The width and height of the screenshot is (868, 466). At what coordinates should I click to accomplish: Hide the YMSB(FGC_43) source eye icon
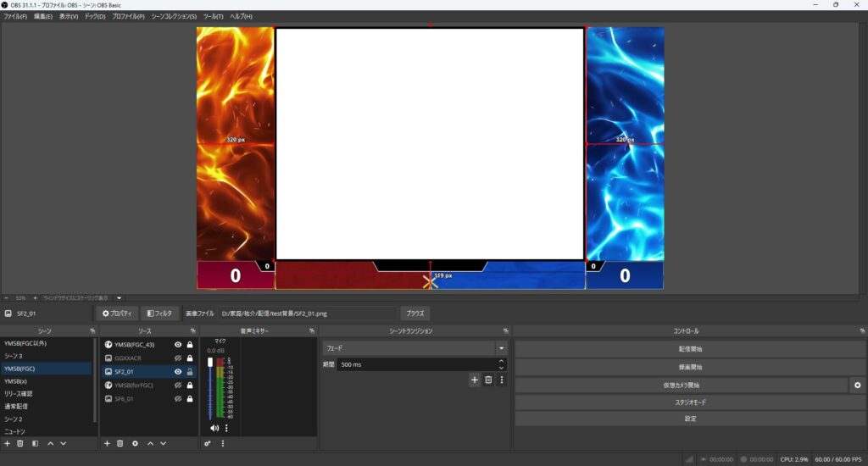[178, 344]
